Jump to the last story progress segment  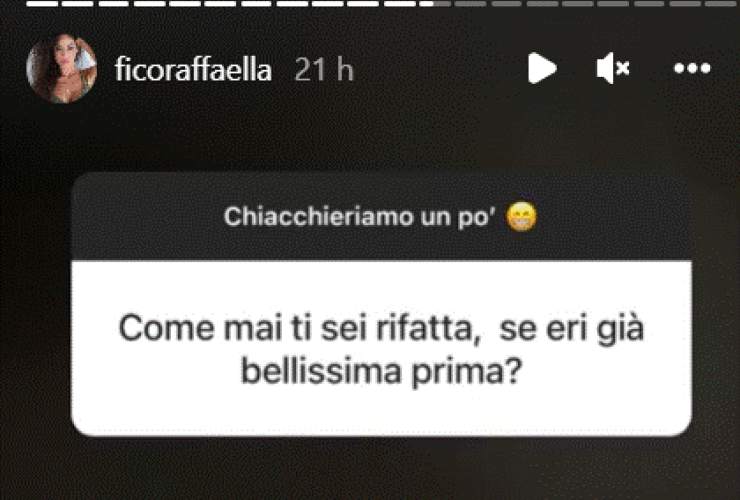click(721, 4)
